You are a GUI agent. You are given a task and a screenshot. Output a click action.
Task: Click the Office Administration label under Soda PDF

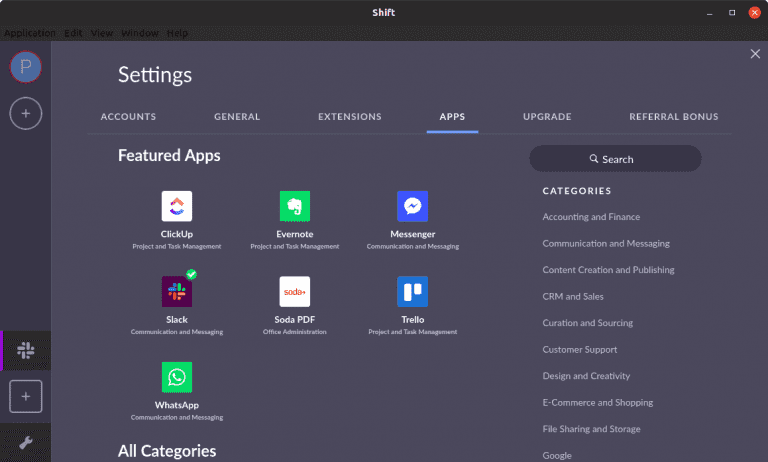pyautogui.click(x=295, y=332)
